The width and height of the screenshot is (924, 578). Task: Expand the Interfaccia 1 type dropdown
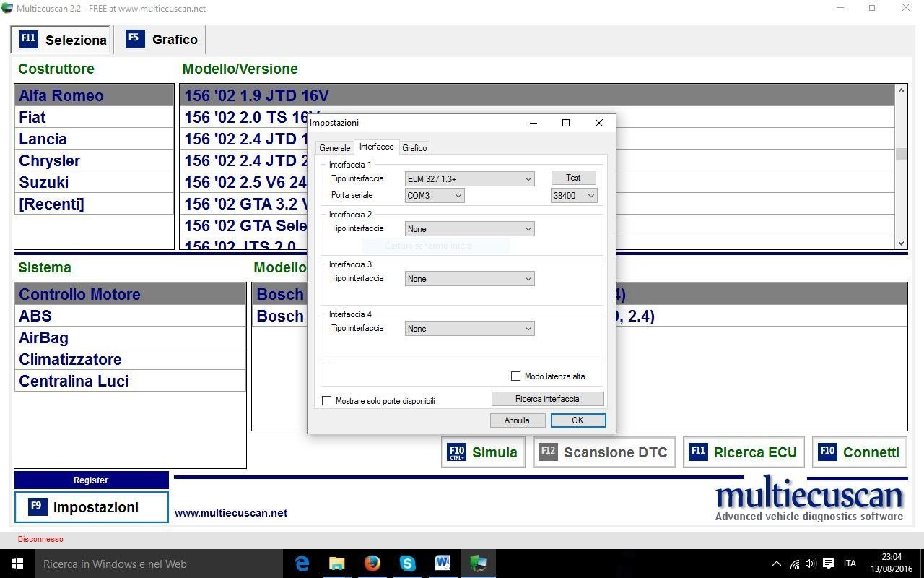[469, 179]
